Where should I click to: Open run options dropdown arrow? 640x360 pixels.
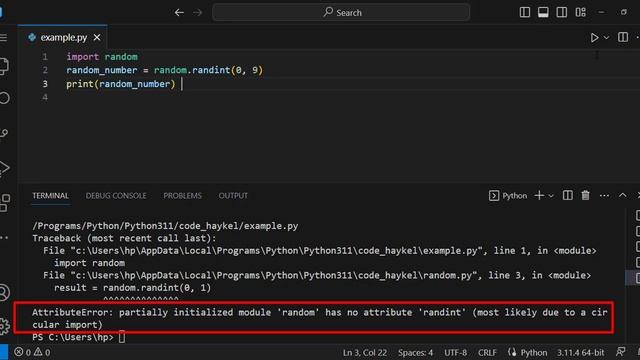pos(607,38)
